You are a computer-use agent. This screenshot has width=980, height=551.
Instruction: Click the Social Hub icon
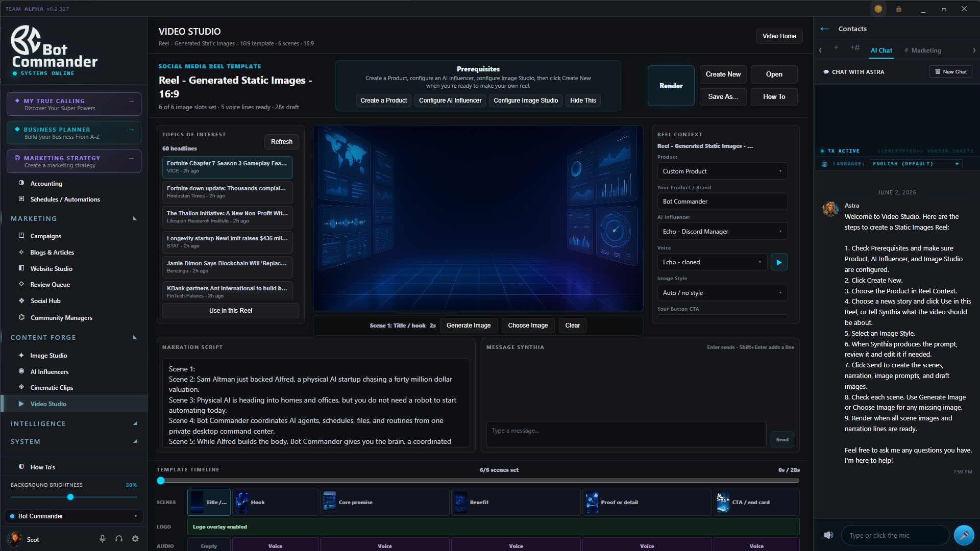21,300
